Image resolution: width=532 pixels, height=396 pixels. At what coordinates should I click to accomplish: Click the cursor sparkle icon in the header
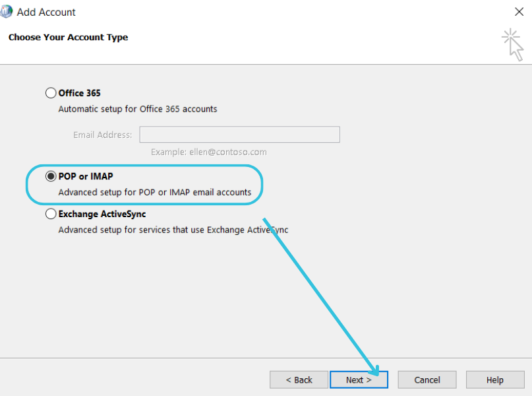[512, 44]
